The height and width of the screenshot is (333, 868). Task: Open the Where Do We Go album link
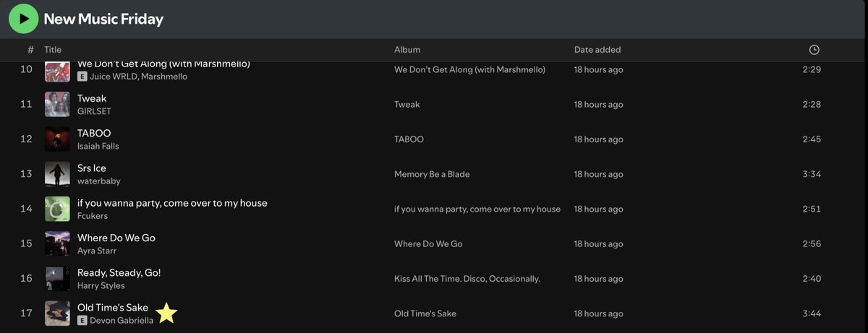[x=428, y=243]
